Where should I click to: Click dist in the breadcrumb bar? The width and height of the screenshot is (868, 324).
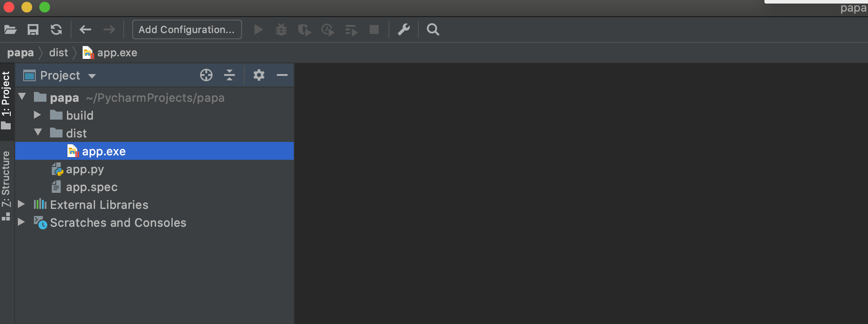click(58, 53)
